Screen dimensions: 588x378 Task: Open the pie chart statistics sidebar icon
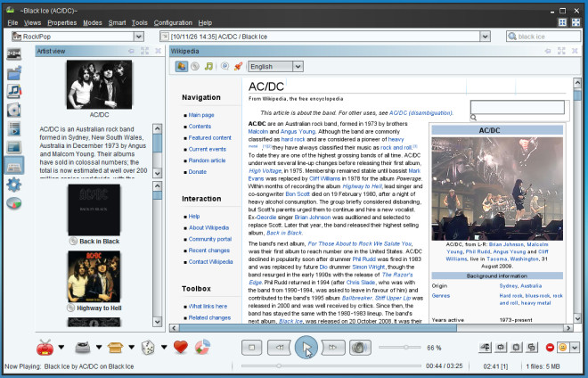coord(14,203)
